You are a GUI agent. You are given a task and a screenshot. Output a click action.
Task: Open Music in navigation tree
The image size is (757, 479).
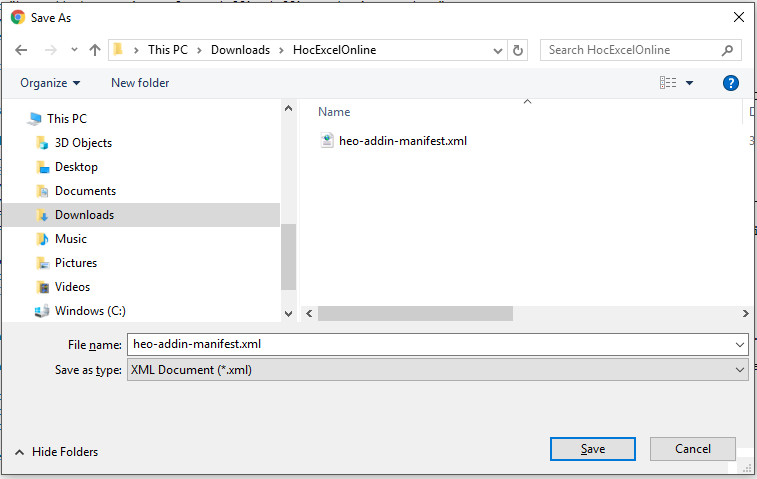click(70, 239)
